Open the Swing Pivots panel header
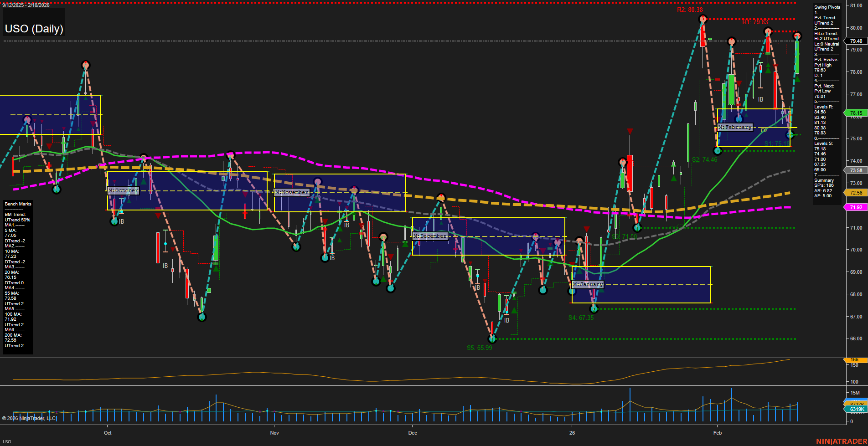868x446 pixels. pos(826,7)
